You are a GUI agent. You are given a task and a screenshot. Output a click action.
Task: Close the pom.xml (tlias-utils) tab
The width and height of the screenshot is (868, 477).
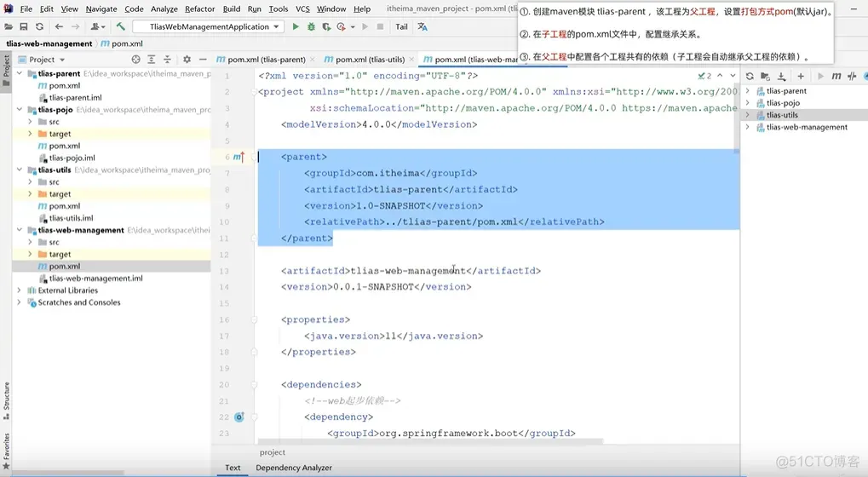coord(412,60)
